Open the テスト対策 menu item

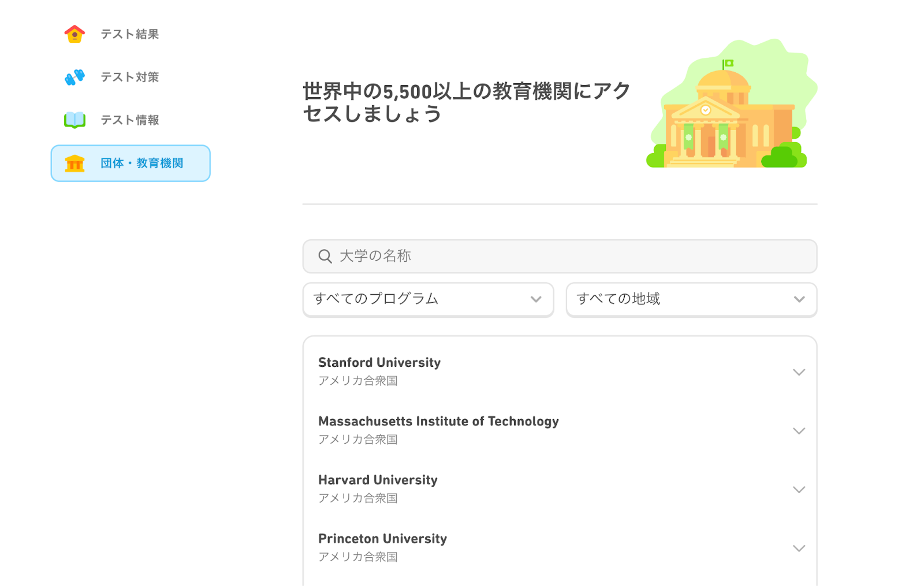(x=131, y=77)
